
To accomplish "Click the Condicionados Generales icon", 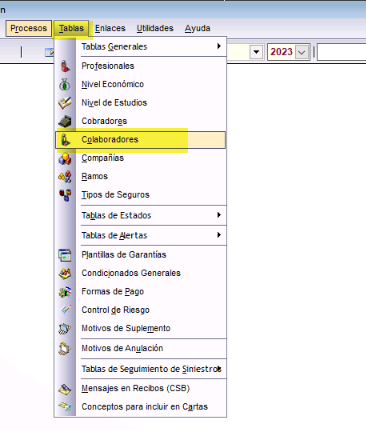I will click(x=65, y=273).
